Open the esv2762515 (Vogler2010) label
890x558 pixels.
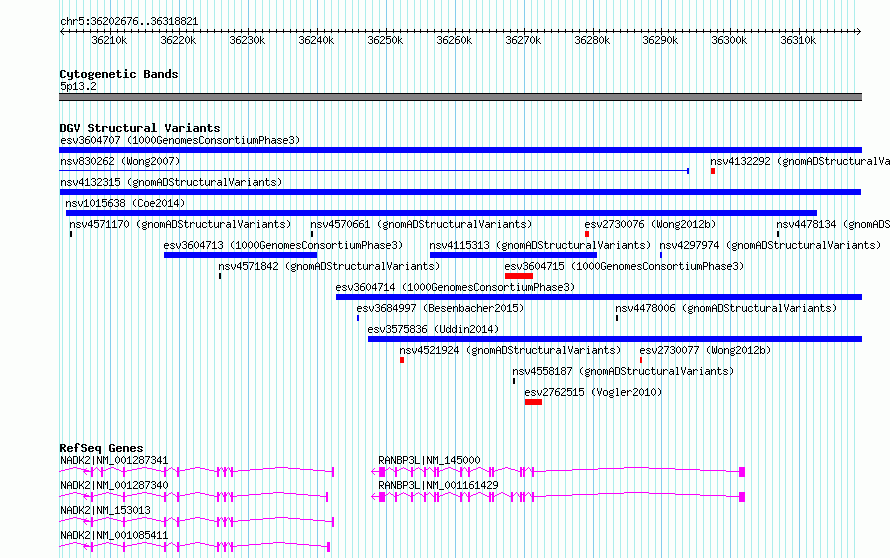pos(593,392)
